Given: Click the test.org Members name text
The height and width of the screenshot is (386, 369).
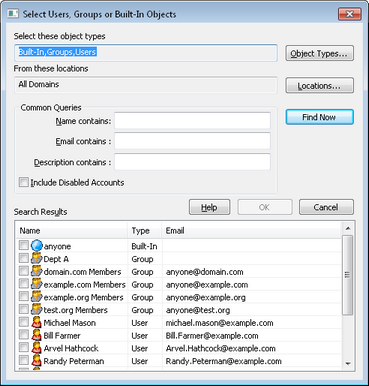Looking at the screenshot, I should pyautogui.click(x=76, y=310).
